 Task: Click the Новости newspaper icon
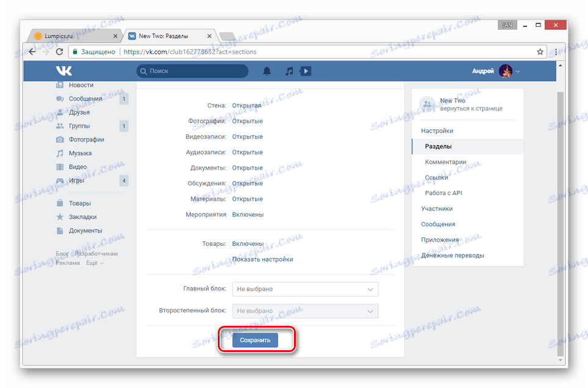(x=60, y=85)
